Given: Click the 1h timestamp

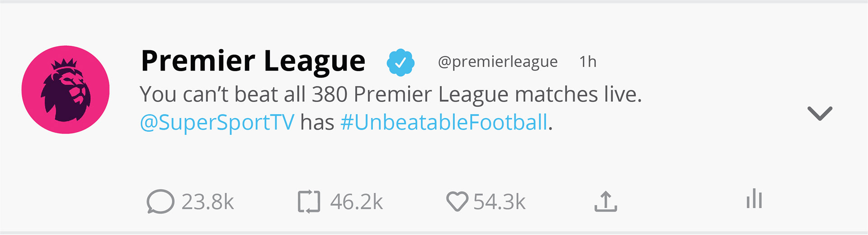Looking at the screenshot, I should pos(588,62).
